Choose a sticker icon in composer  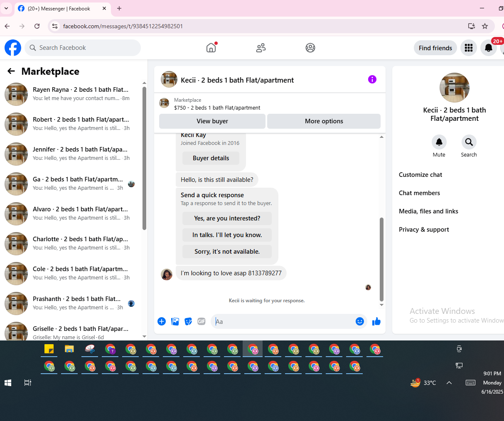pyautogui.click(x=188, y=321)
